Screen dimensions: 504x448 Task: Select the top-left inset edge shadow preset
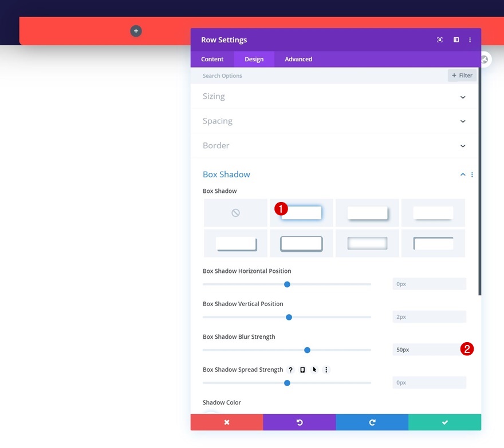(x=433, y=243)
